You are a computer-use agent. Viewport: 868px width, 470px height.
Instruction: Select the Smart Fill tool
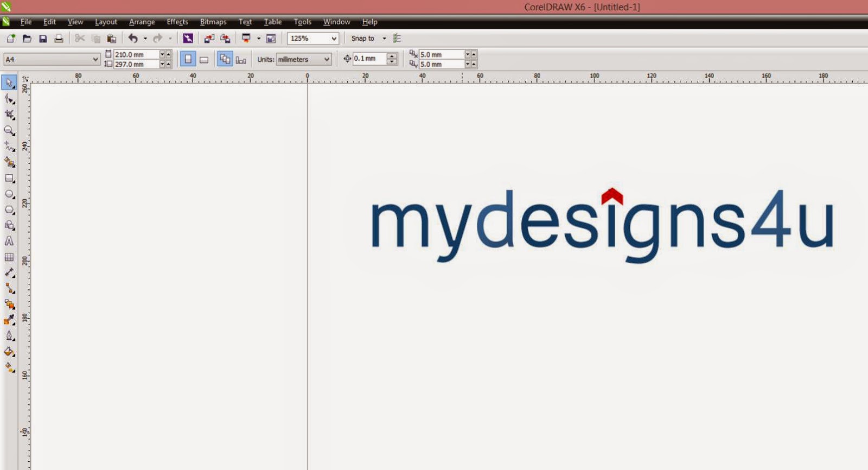[9, 162]
